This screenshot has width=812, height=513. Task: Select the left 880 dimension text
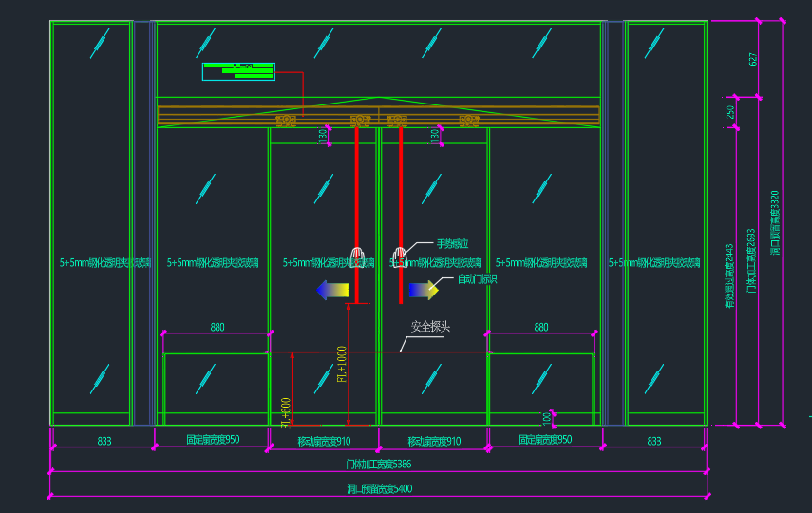point(217,327)
